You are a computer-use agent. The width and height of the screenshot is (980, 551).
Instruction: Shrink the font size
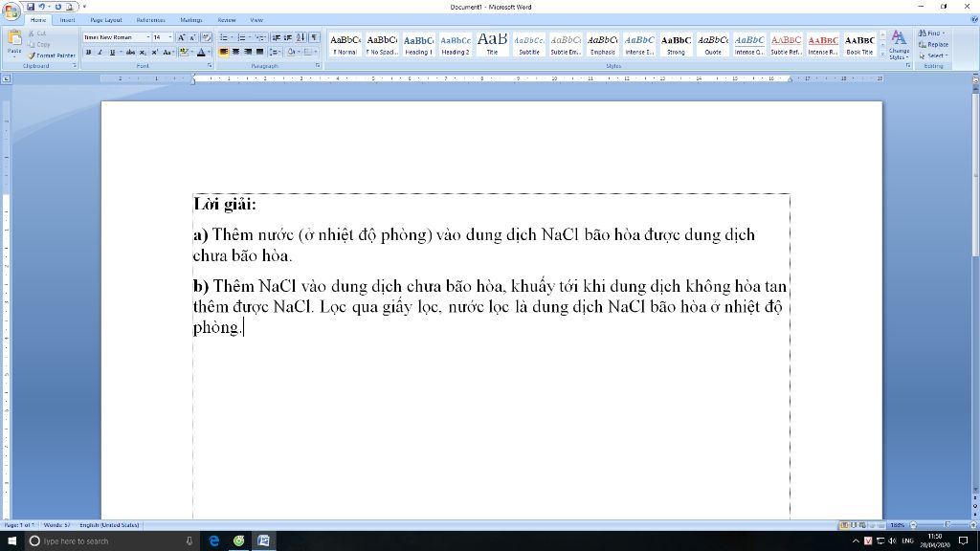(x=192, y=37)
